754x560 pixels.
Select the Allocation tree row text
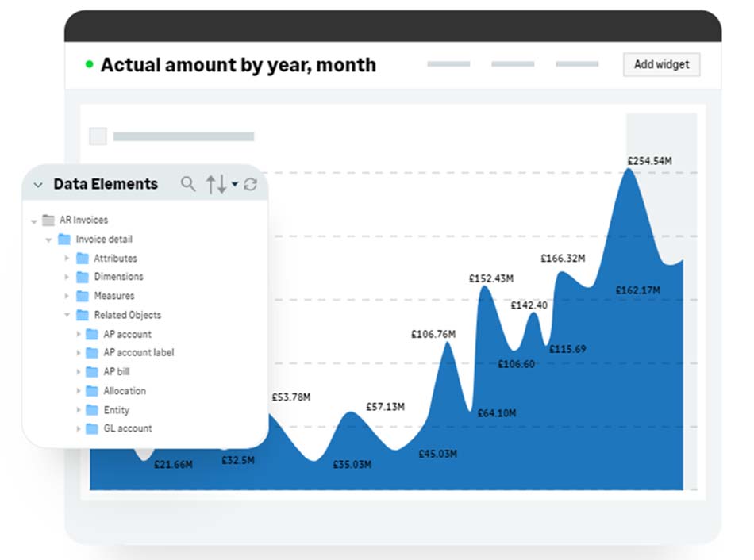tap(125, 391)
